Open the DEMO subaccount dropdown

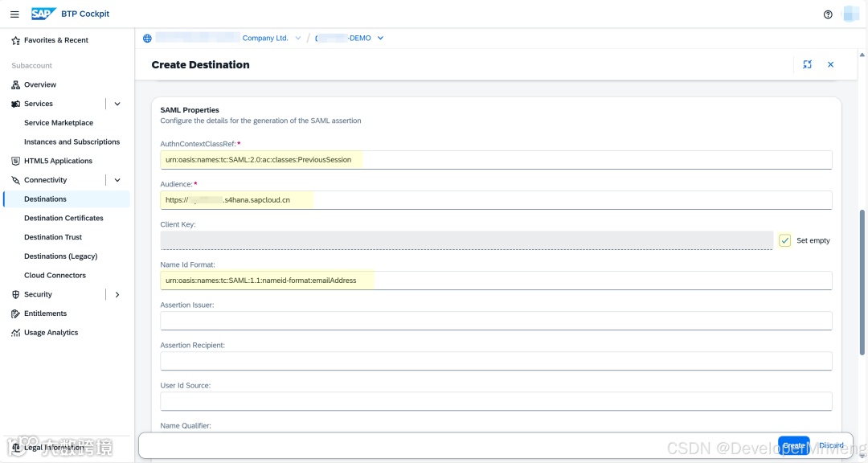[x=380, y=39]
